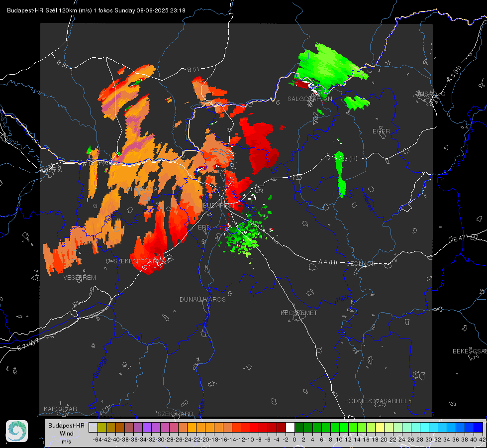
Task: Click the SZEKESFEHERVAR city label
Action: pyautogui.click(x=141, y=261)
